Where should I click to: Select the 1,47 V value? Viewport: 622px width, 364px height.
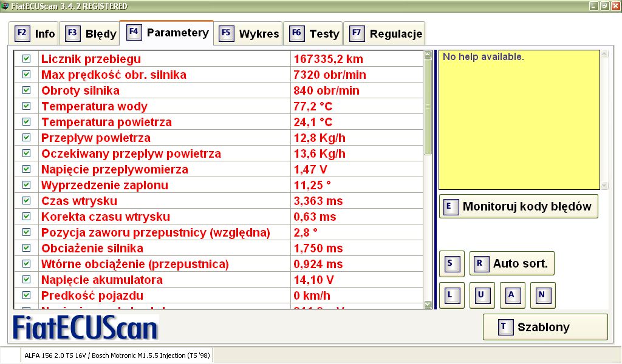coord(310,169)
